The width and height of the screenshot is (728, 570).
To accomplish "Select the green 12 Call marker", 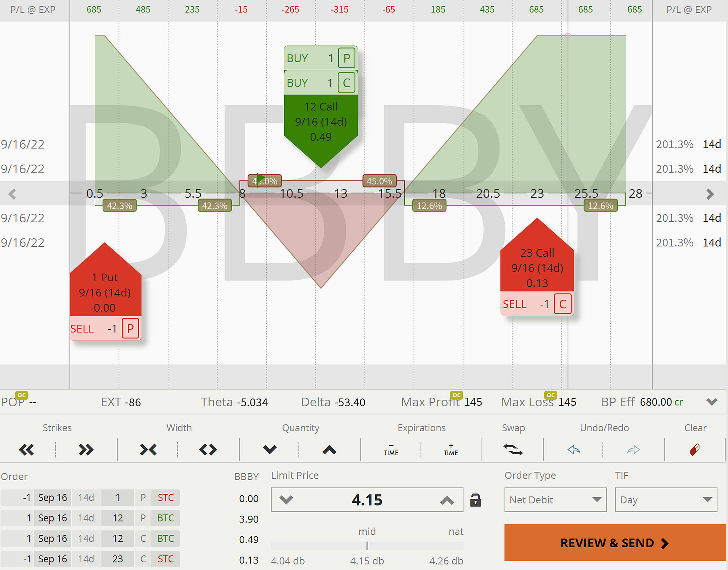I will (321, 125).
